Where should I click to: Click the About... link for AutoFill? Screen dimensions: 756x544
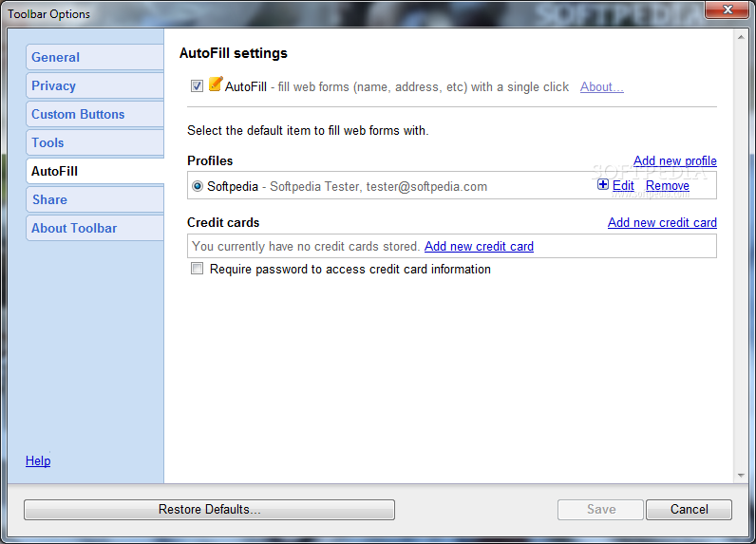602,86
